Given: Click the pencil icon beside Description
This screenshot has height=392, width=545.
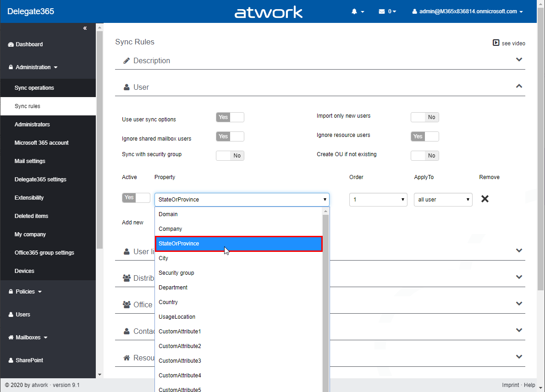Looking at the screenshot, I should pos(127,61).
